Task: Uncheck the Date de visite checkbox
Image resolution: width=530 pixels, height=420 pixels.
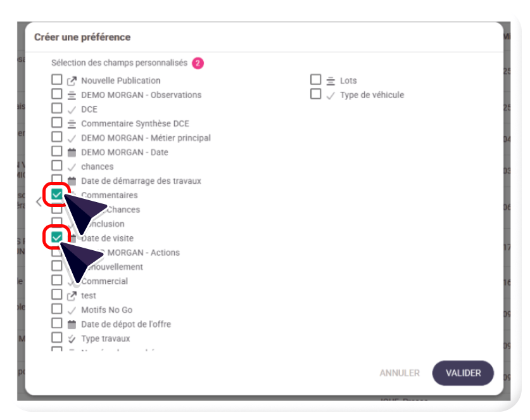Action: [x=57, y=238]
